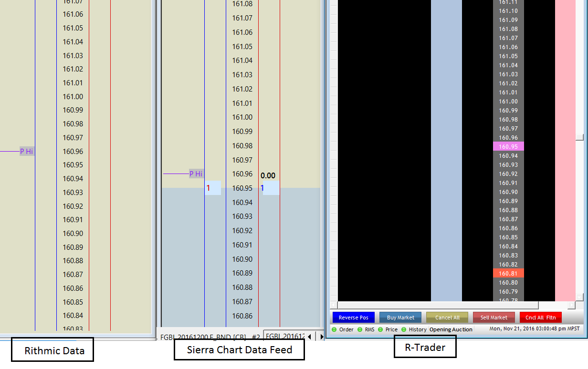Click the green History status indicator

tap(404, 329)
